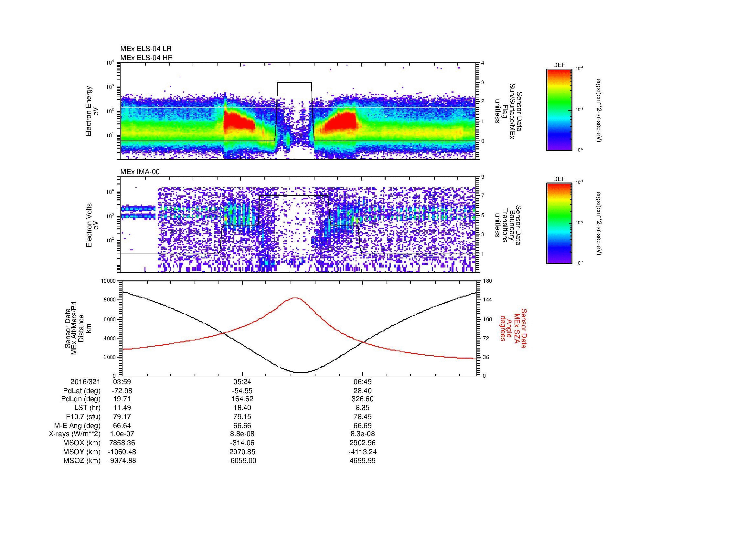Click the 144 SZA axis tick
The height and width of the screenshot is (534, 756).
point(488,300)
